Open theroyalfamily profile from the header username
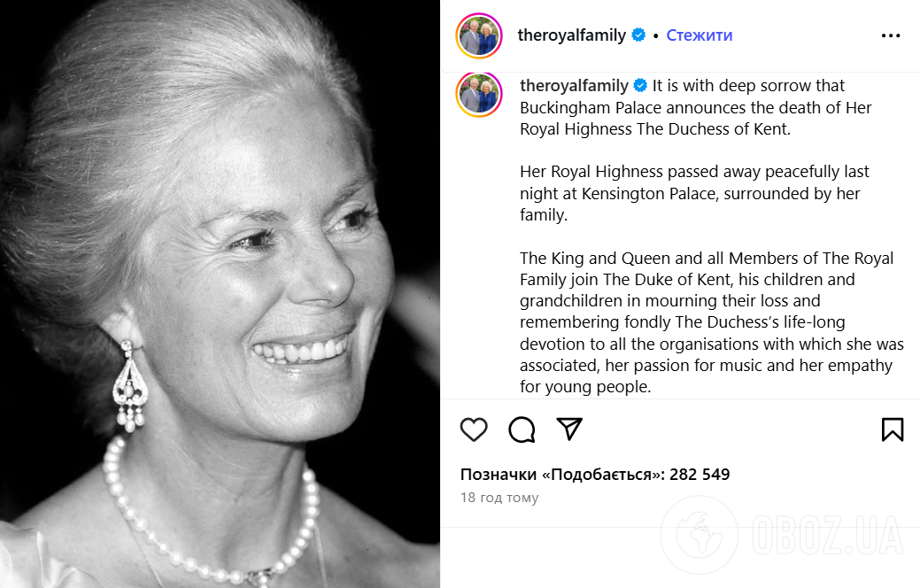 pyautogui.click(x=571, y=35)
